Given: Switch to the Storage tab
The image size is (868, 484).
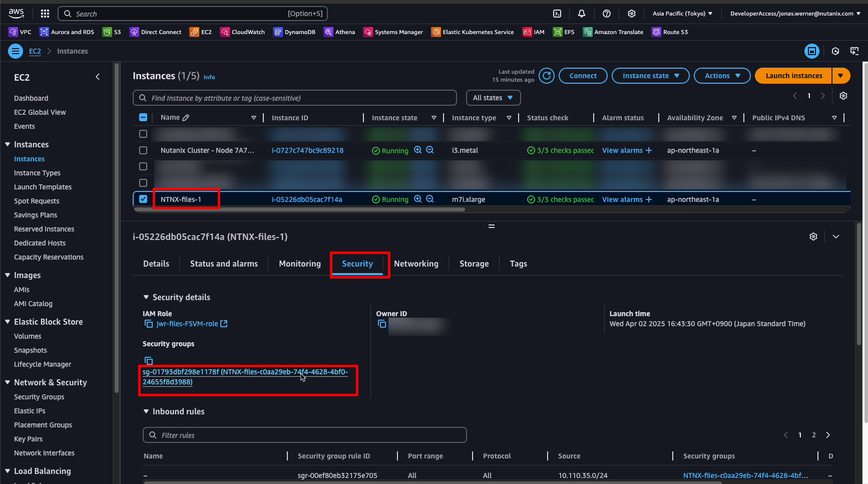Looking at the screenshot, I should (x=474, y=264).
